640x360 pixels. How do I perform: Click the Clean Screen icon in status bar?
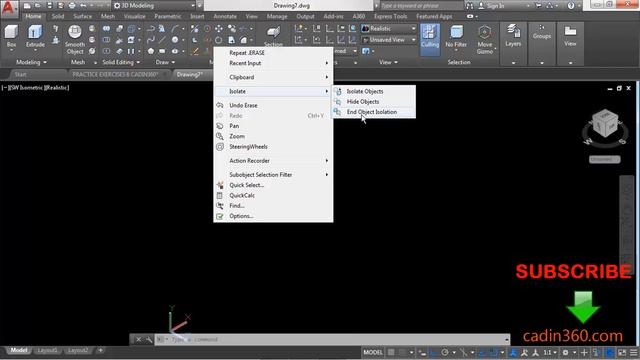622,352
